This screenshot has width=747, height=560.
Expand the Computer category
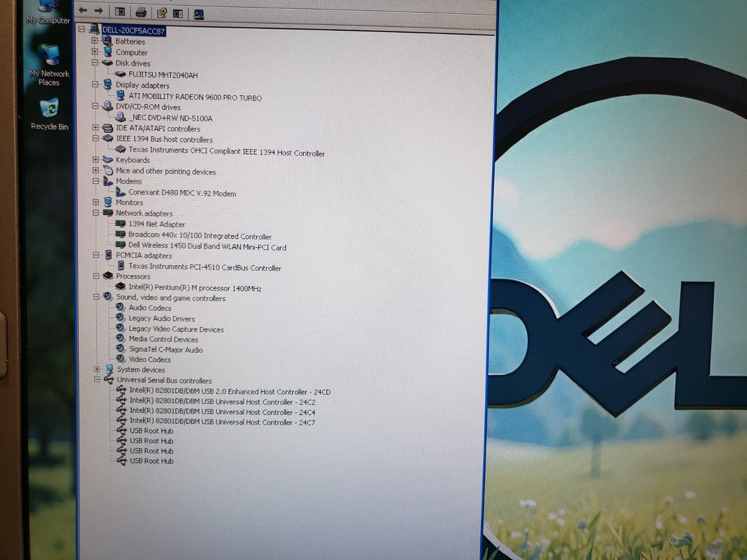coord(95,51)
